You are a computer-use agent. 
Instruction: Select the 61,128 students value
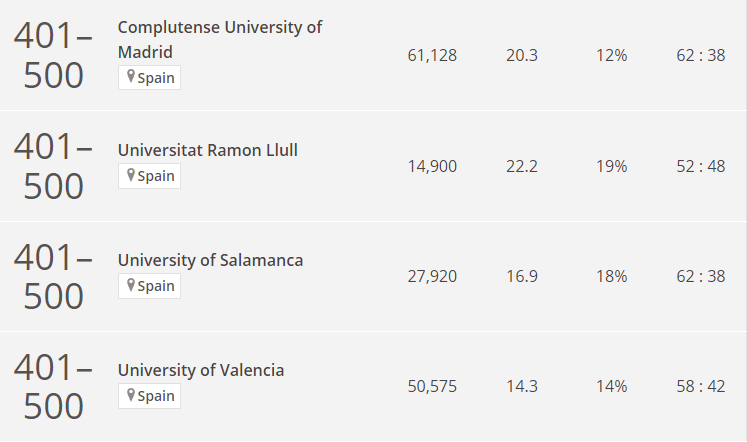(x=432, y=55)
